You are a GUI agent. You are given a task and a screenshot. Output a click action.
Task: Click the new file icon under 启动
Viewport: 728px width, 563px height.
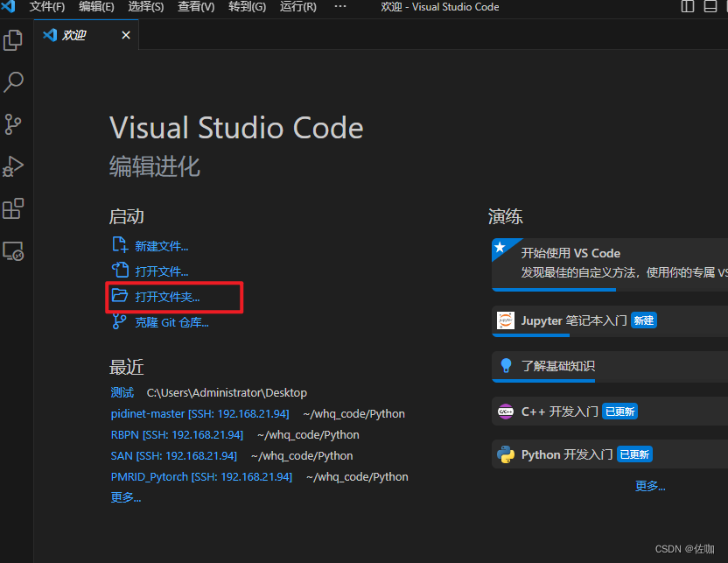click(x=120, y=245)
